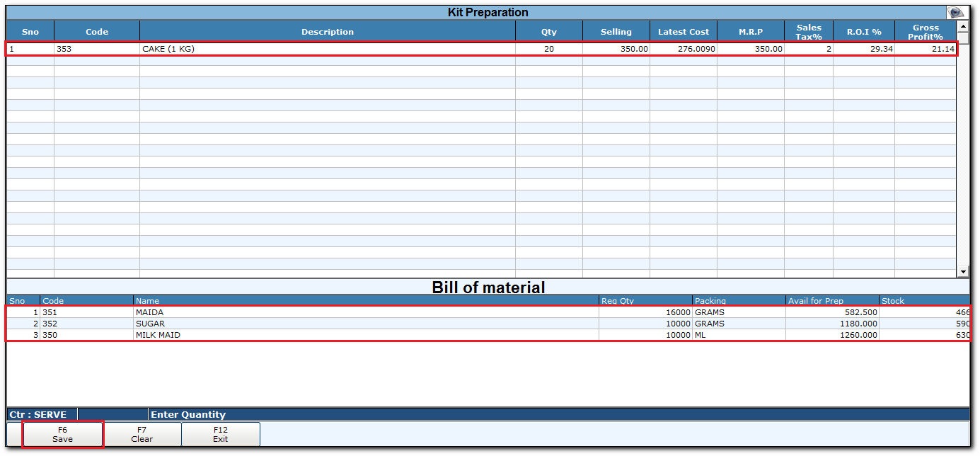Screen dimensions: 980x456
Task: Click material code 352
Action: click(87, 324)
